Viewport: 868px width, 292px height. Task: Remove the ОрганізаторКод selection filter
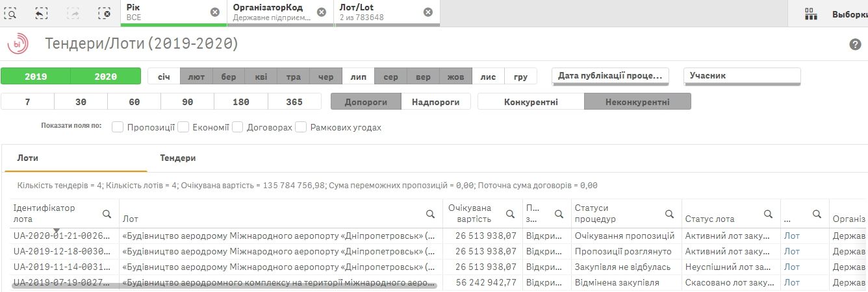[321, 12]
